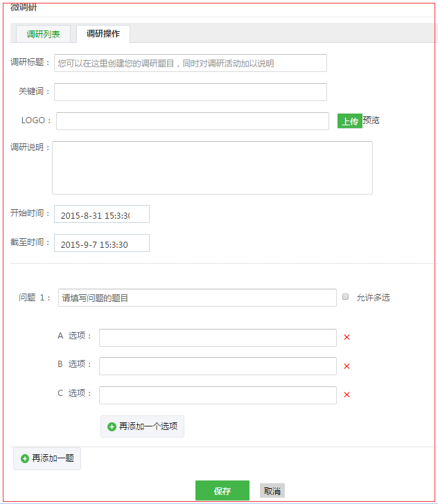Click the 取消 cancel button
Screen dimensions: 438x504
(272, 491)
